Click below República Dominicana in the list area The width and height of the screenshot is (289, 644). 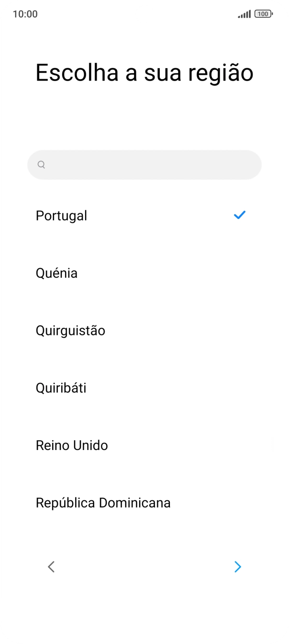pos(144,532)
